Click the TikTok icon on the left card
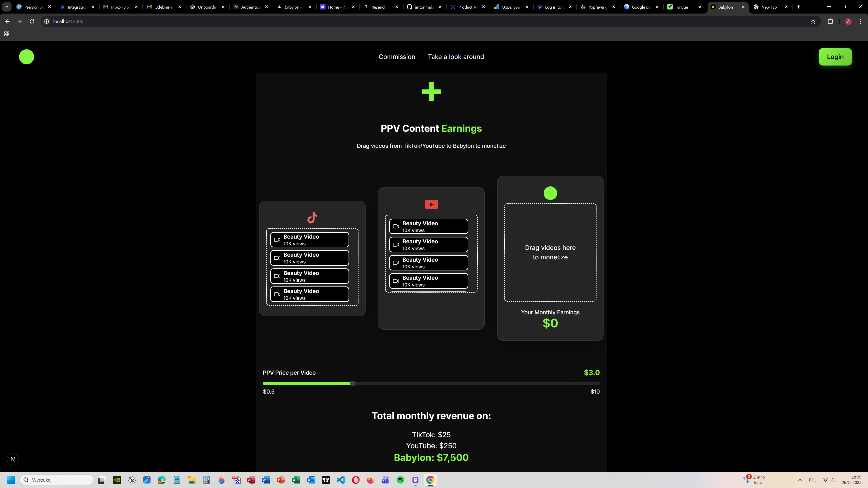The image size is (868, 488). coord(312,218)
